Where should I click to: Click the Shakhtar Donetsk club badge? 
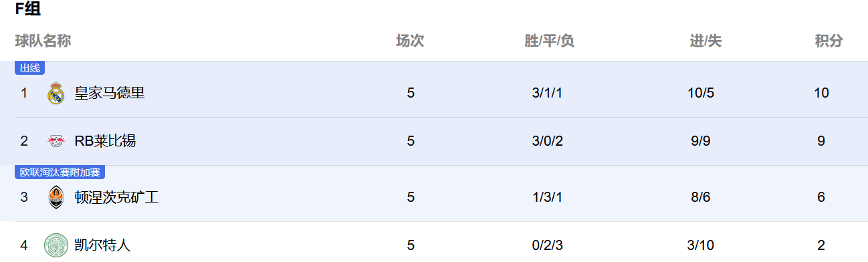pos(56,197)
